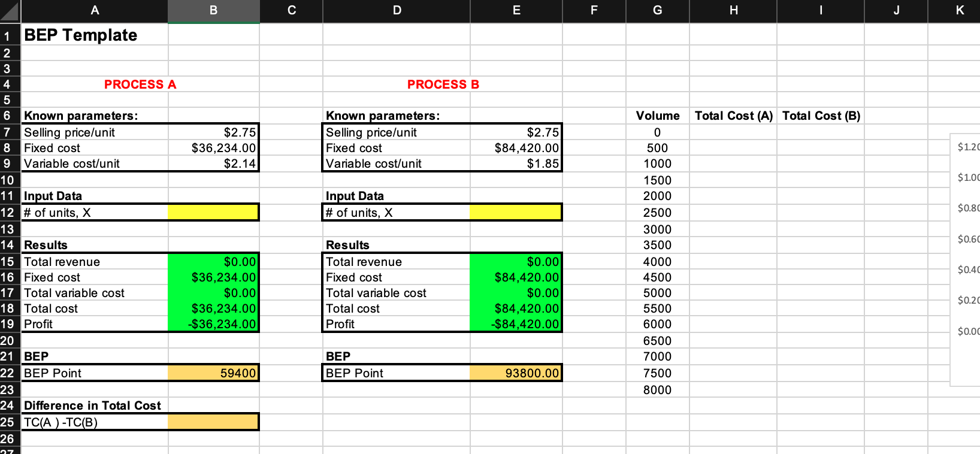Click 'Total Cost (B)' heading cell
Screen dimensions: 980x454
(821, 116)
